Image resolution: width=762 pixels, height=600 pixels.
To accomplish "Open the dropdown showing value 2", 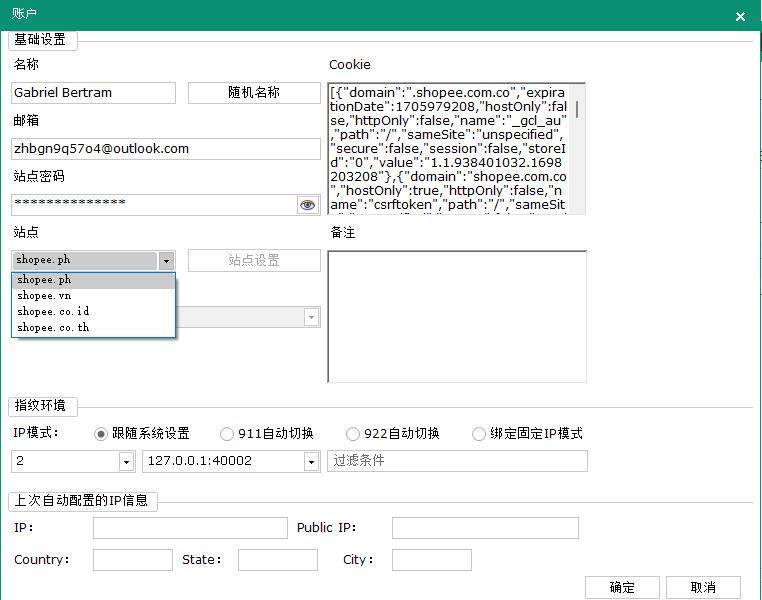I will [x=126, y=461].
